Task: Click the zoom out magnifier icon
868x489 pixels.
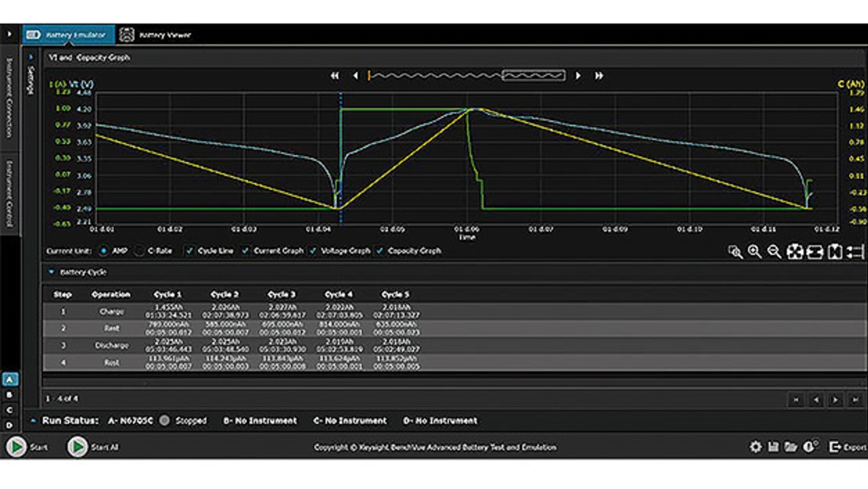Action: click(774, 252)
